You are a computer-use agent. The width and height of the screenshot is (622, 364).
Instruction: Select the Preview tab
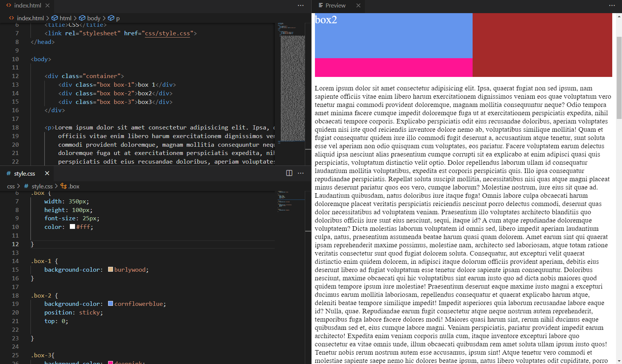click(x=335, y=6)
